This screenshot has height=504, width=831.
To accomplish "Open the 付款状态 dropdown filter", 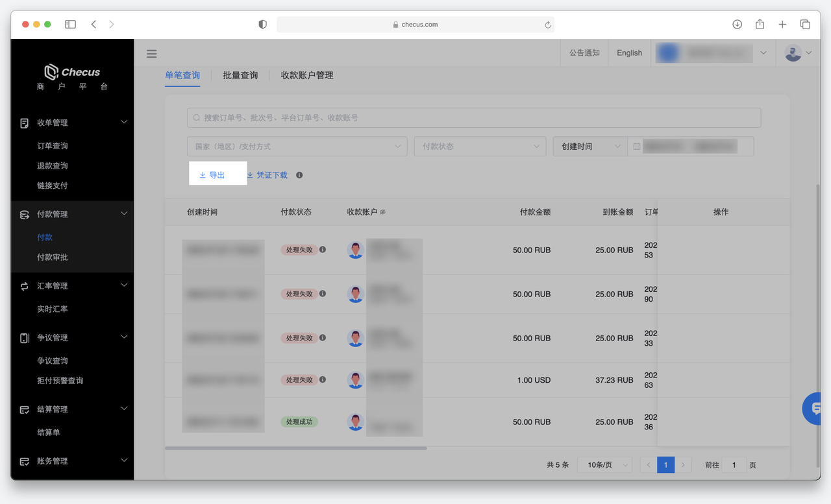I will (480, 147).
